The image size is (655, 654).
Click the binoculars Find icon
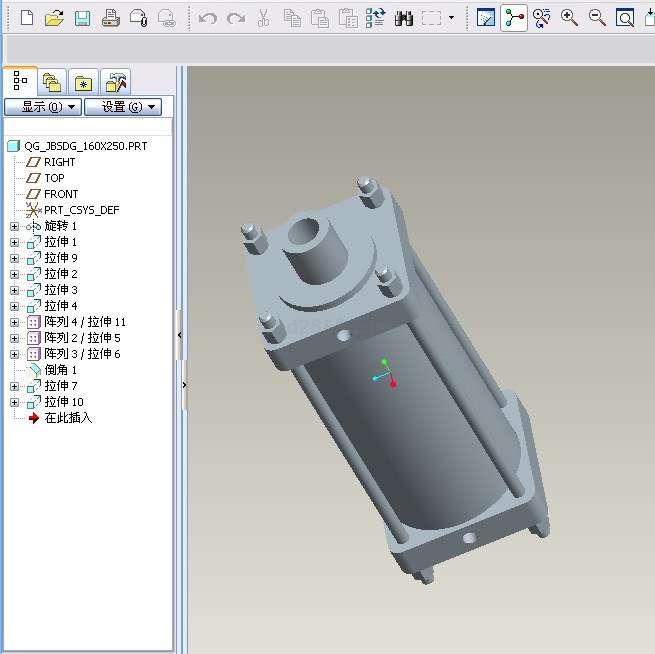click(404, 18)
